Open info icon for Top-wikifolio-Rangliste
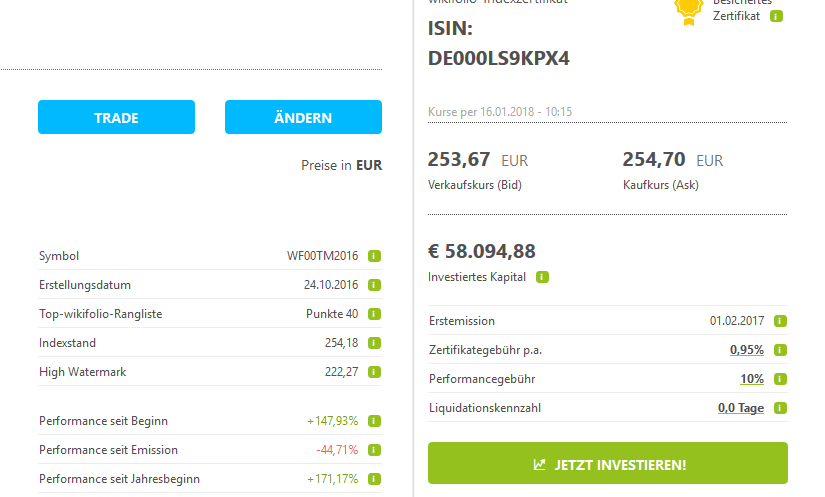 coord(374,314)
